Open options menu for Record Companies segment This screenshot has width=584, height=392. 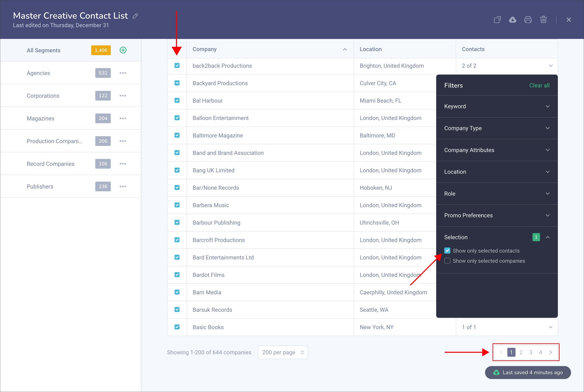123,164
